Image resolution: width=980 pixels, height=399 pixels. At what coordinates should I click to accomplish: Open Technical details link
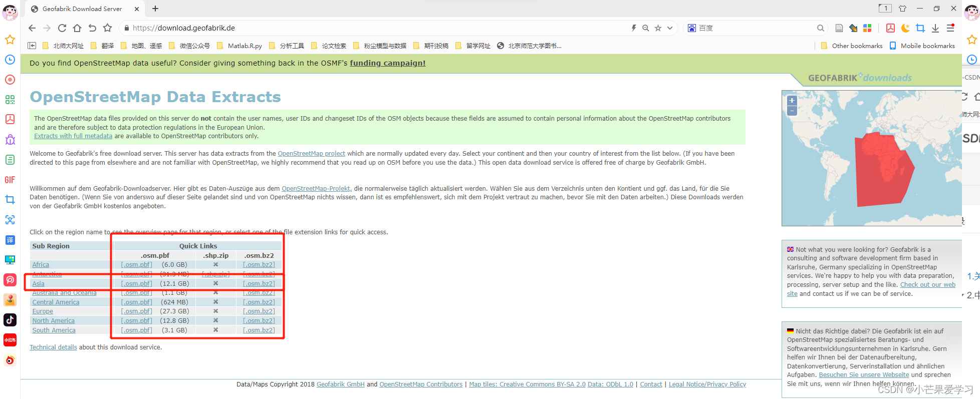point(53,347)
